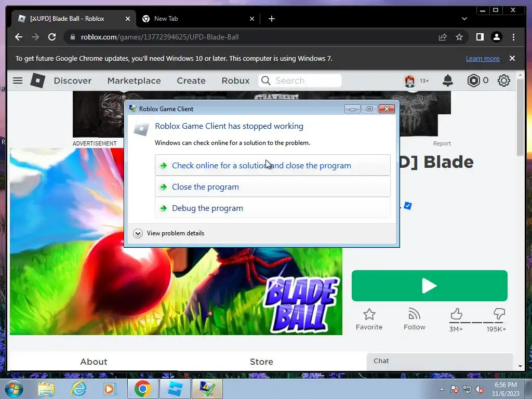This screenshot has width=532, height=399.
Task: Open the Roblox avatar profile icon
Action: point(410,81)
